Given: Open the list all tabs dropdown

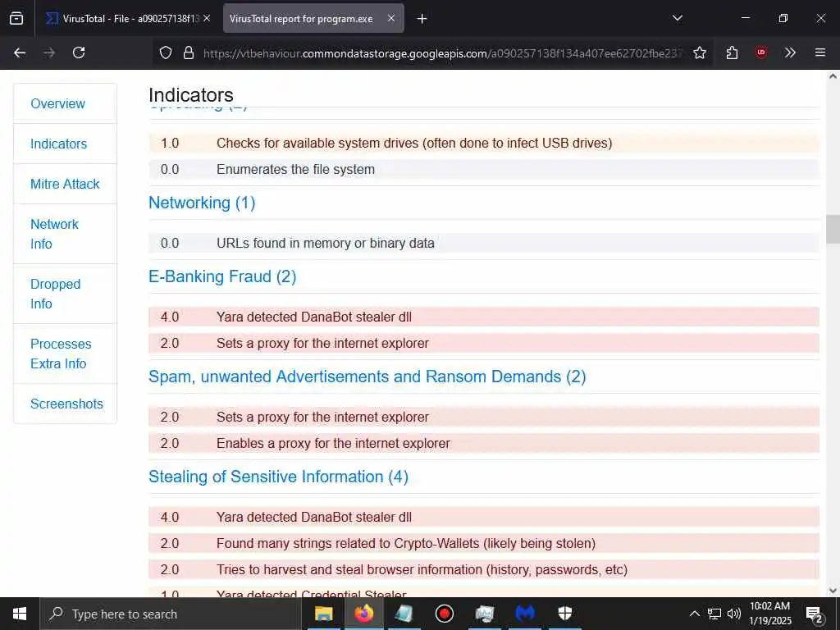Looking at the screenshot, I should (677, 18).
